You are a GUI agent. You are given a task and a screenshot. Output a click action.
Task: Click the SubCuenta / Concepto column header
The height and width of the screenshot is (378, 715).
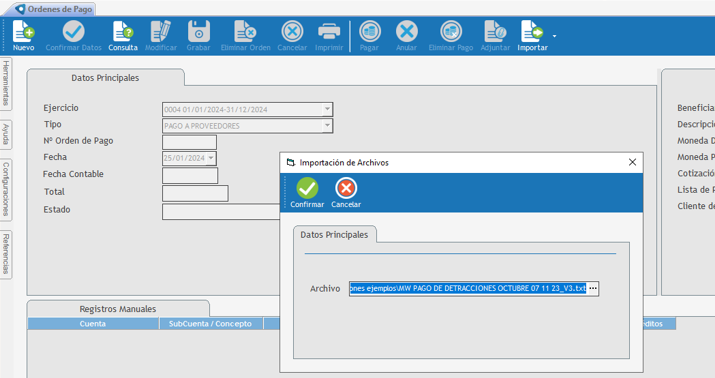210,324
